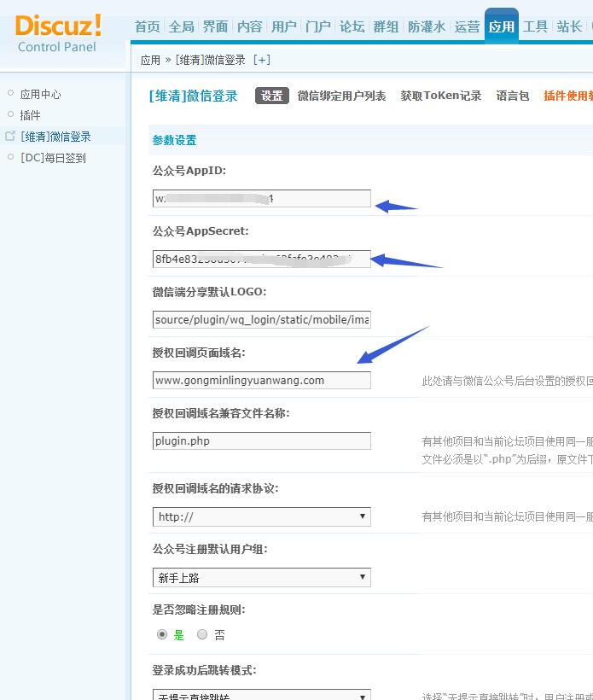Image resolution: width=593 pixels, height=700 pixels.
Task: Select 否 for 是否忽略注册规则
Action: tap(202, 634)
